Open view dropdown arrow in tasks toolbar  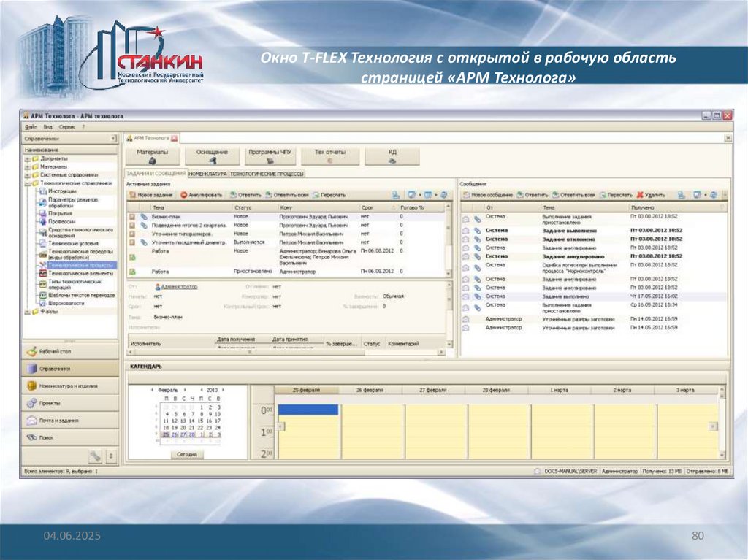point(420,195)
